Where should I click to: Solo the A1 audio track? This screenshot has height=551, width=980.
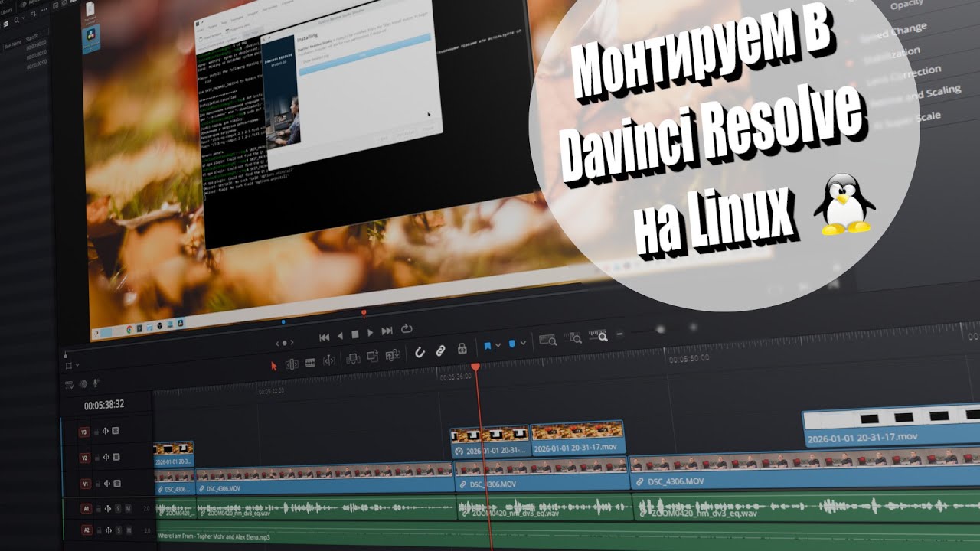click(118, 509)
